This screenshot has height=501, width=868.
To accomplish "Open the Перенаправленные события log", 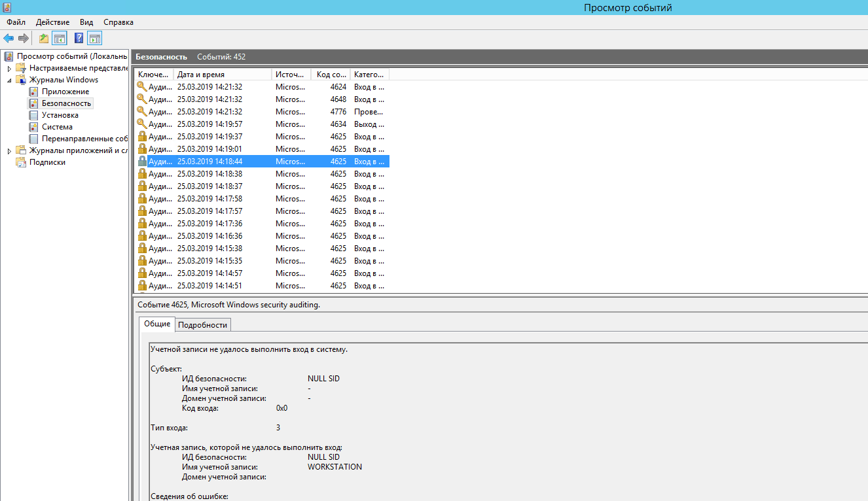I will (78, 139).
